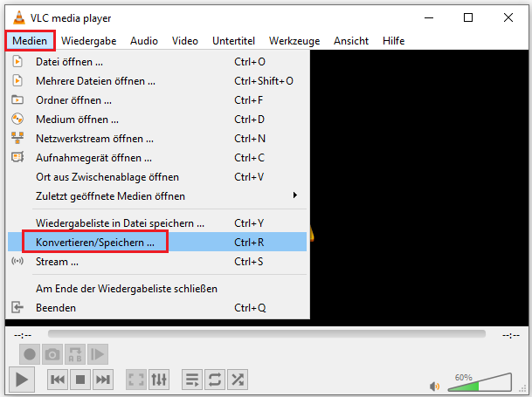532x397 pixels.
Task: Choose Aufnahmegerät öffnen entry
Action: pos(157,158)
